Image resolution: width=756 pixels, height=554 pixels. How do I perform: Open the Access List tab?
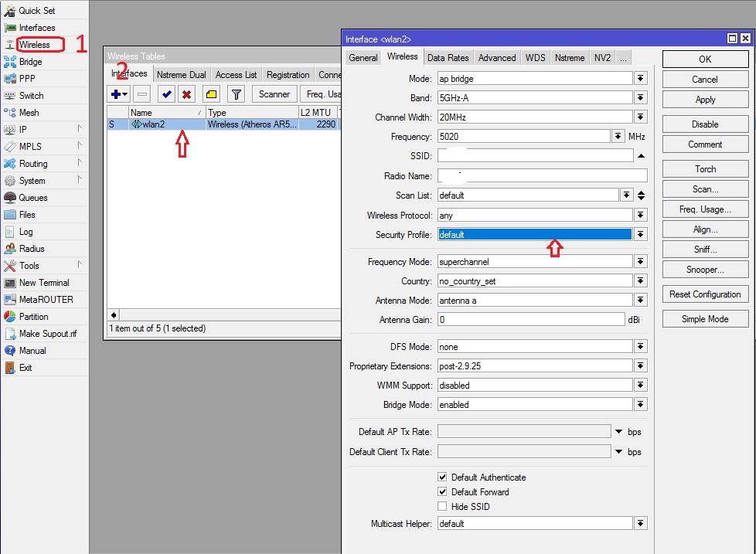pos(236,75)
